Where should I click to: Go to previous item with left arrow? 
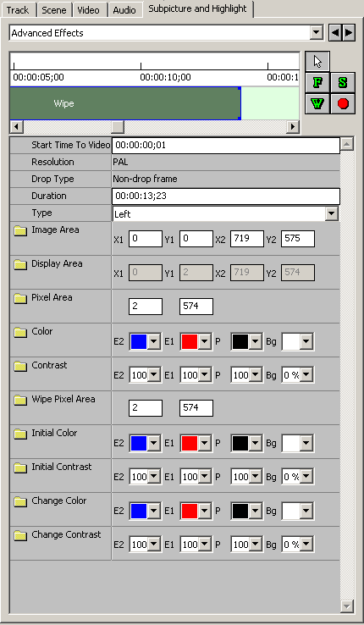335,33
